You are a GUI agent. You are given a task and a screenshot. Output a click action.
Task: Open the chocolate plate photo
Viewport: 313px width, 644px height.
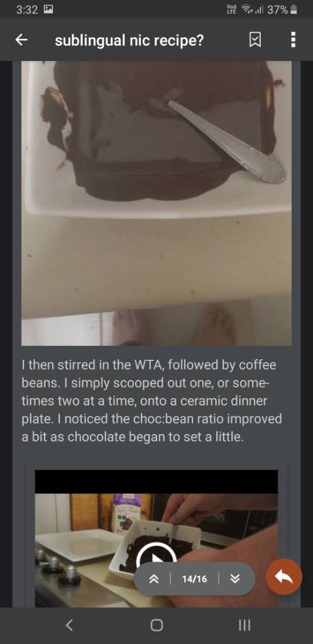coord(156,203)
